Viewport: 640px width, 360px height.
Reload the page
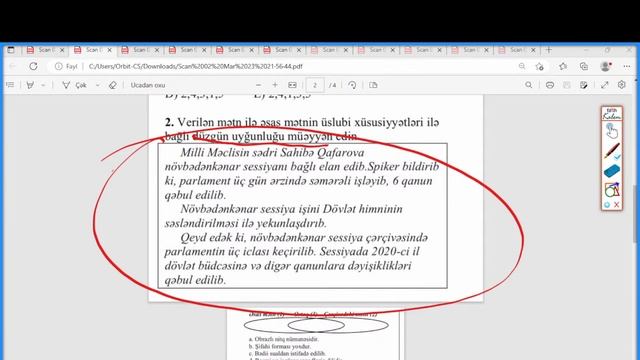coord(33,66)
